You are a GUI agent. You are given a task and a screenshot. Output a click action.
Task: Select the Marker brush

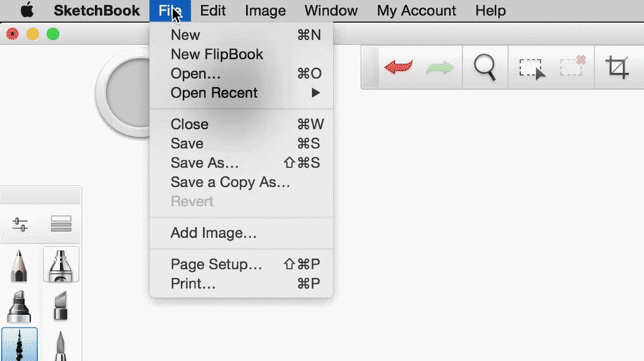tap(19, 306)
